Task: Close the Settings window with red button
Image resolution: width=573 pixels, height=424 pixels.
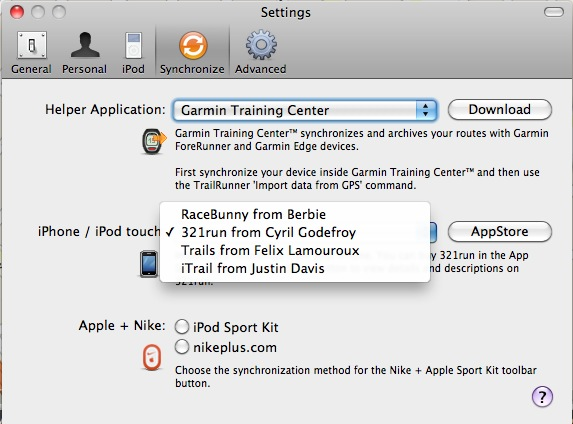Action: point(17,12)
